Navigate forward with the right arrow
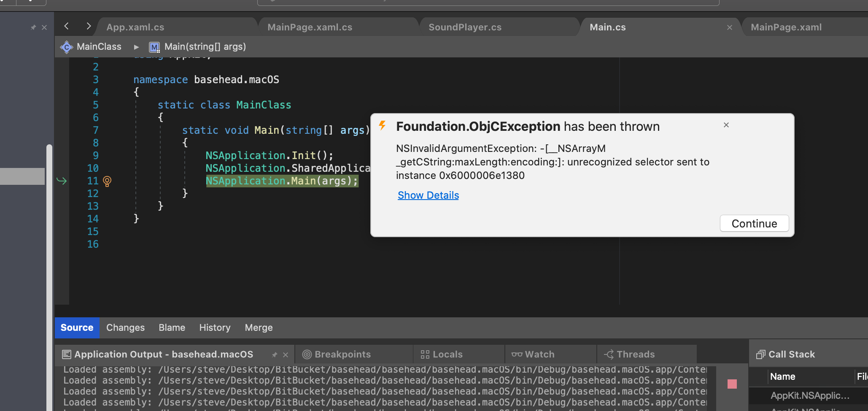This screenshot has height=411, width=868. [88, 26]
